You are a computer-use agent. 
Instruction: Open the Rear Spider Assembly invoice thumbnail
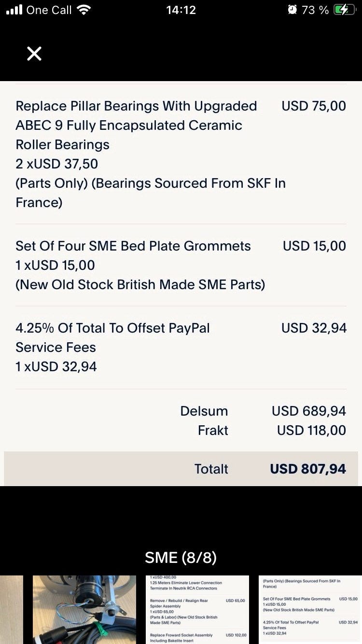[x=197, y=610]
